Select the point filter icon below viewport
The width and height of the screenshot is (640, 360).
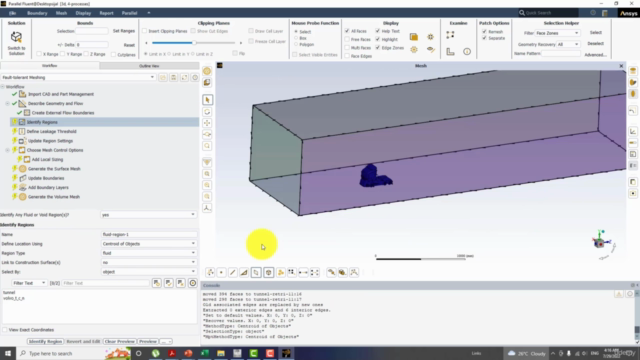coord(221,272)
